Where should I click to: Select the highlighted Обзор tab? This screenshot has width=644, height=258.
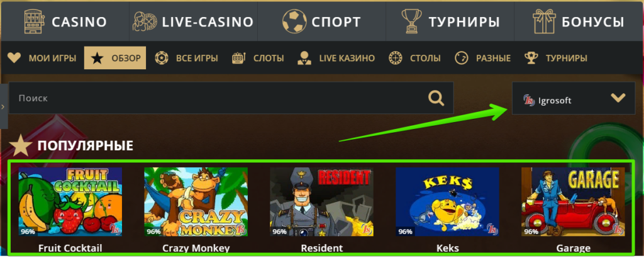(x=115, y=58)
